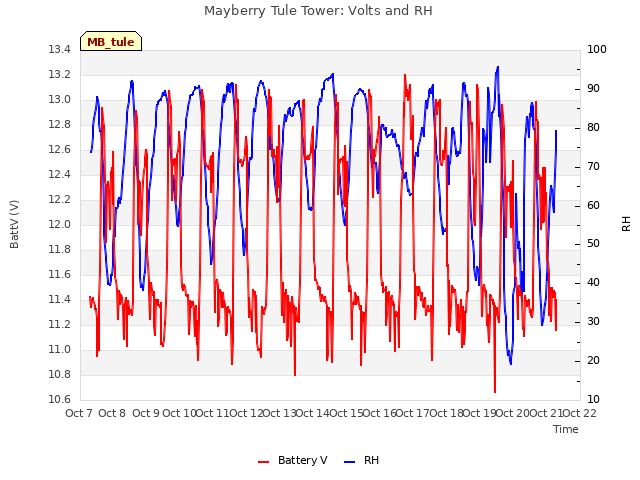Image resolution: width=640 pixels, height=480 pixels.
Task: Click the 11.6 left axis value
Action: tap(60, 275)
